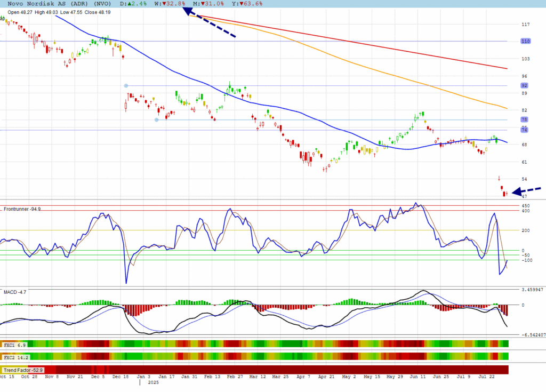Select the Nov 8 date on the time axis
Screen dimensions: 546x392
pos(52,377)
